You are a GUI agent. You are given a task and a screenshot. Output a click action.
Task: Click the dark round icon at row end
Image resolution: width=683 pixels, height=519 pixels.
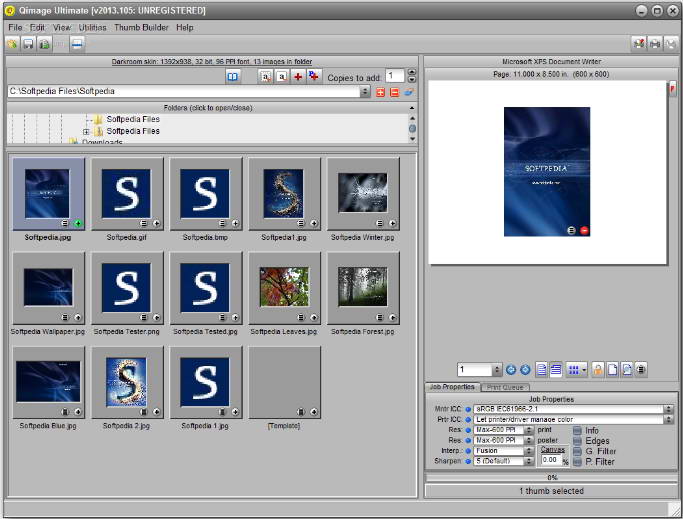point(641,370)
